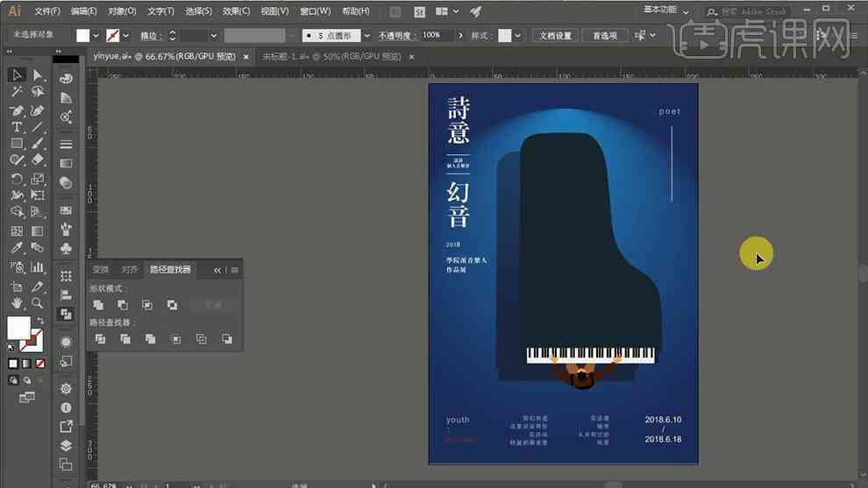868x488 pixels.
Task: Choose the Lasso tool
Action: tap(37, 91)
